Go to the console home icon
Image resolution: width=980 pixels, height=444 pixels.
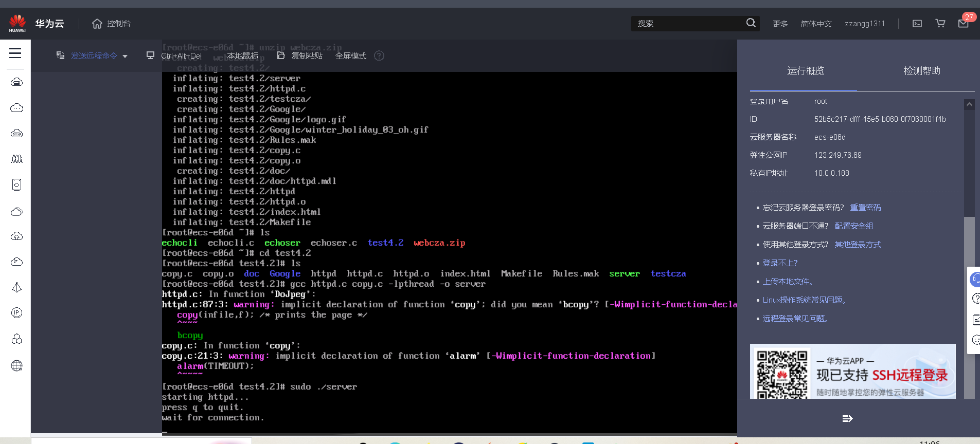[x=97, y=24]
